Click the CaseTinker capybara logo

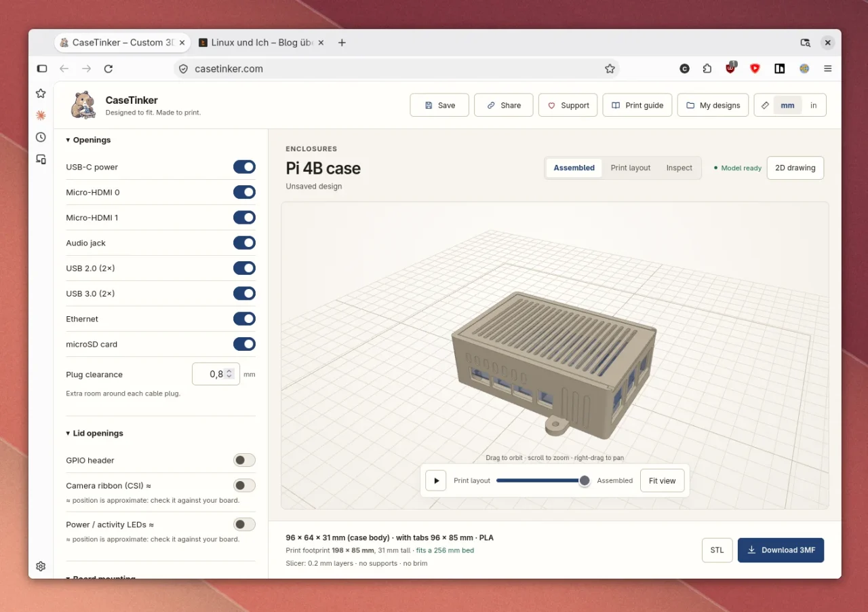(83, 105)
